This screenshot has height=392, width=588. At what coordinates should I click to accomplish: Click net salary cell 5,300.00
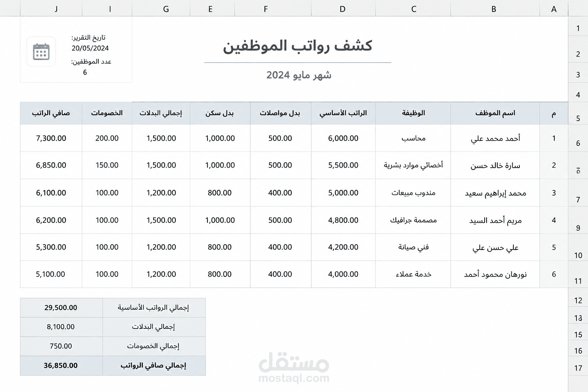click(51, 247)
